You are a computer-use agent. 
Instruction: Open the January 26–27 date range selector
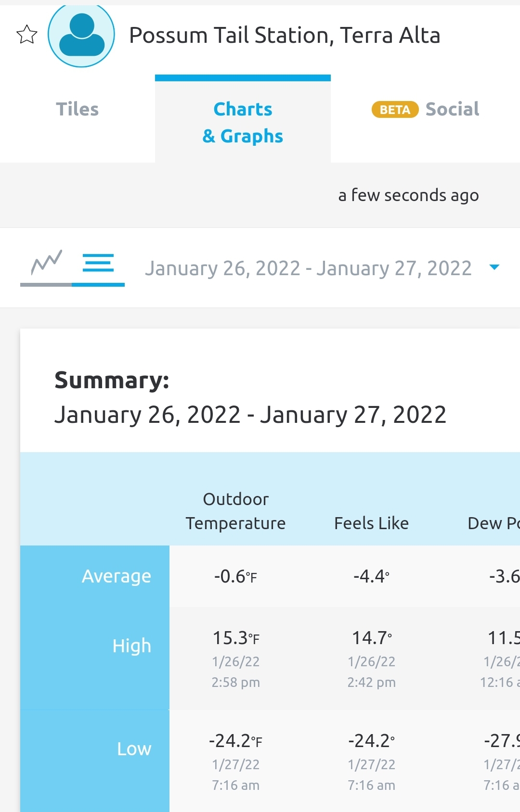tap(308, 268)
